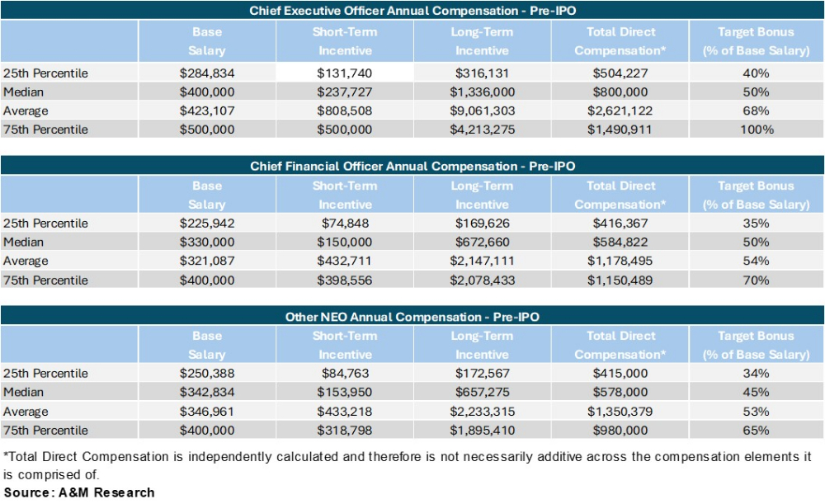Select the Other NEO 75th percentile total $980,000
The height and width of the screenshot is (504, 825).
click(620, 430)
